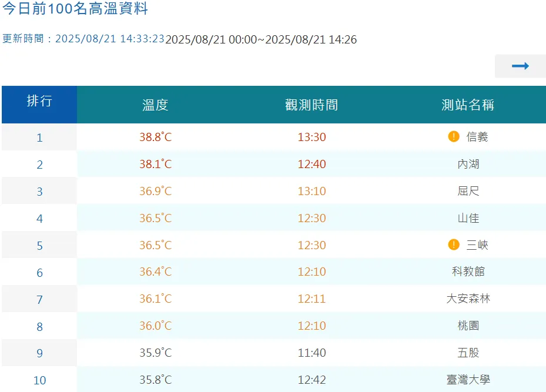
Task: Click the temperature 36.0°C
Action: [x=155, y=326]
